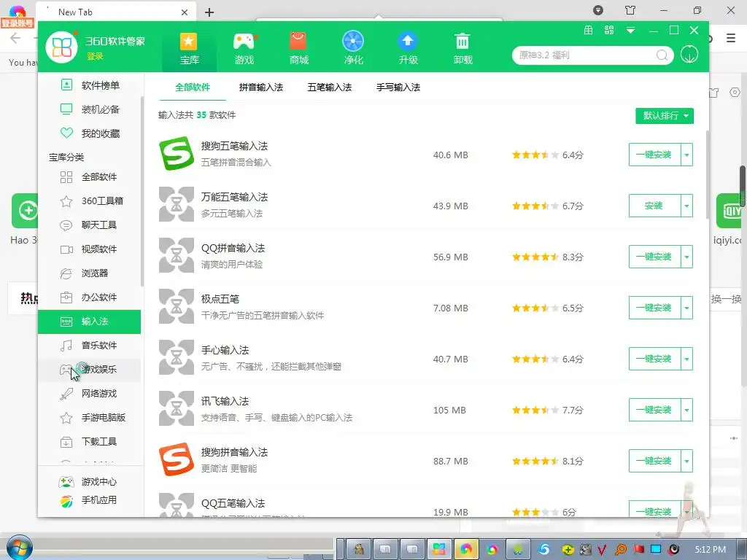Open the 卸载 trash can tab

(462, 48)
